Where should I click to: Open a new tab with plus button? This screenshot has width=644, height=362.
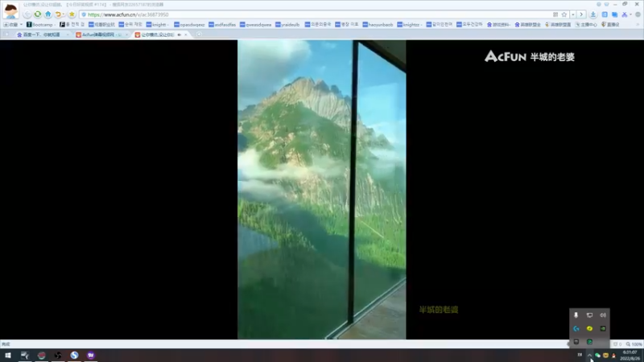pos(199,35)
